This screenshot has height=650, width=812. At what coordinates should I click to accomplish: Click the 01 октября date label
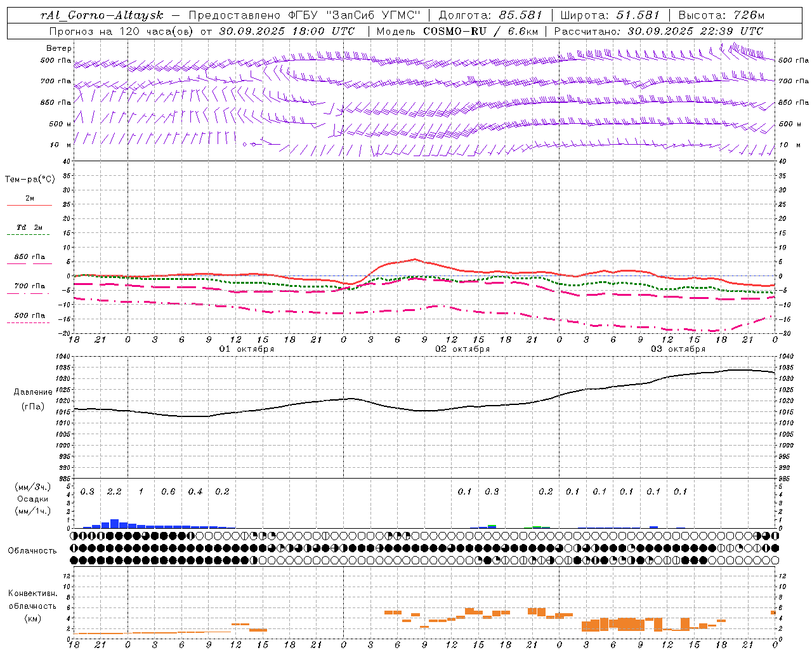247,348
